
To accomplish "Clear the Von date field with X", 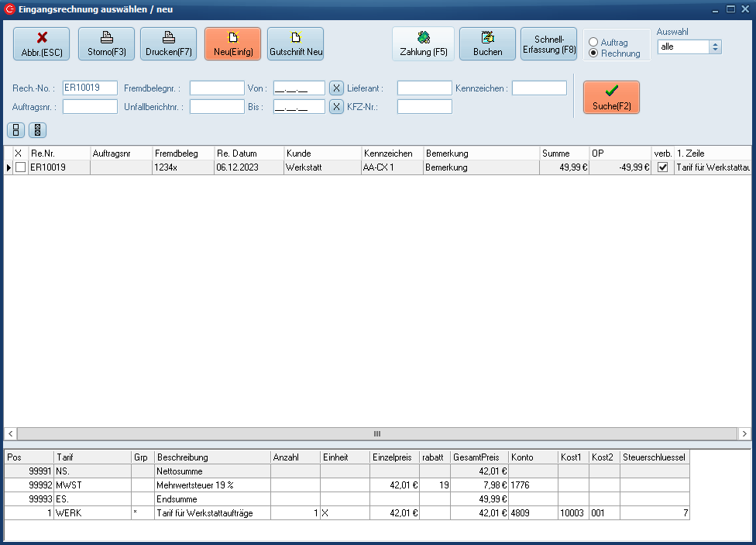I will [x=336, y=88].
